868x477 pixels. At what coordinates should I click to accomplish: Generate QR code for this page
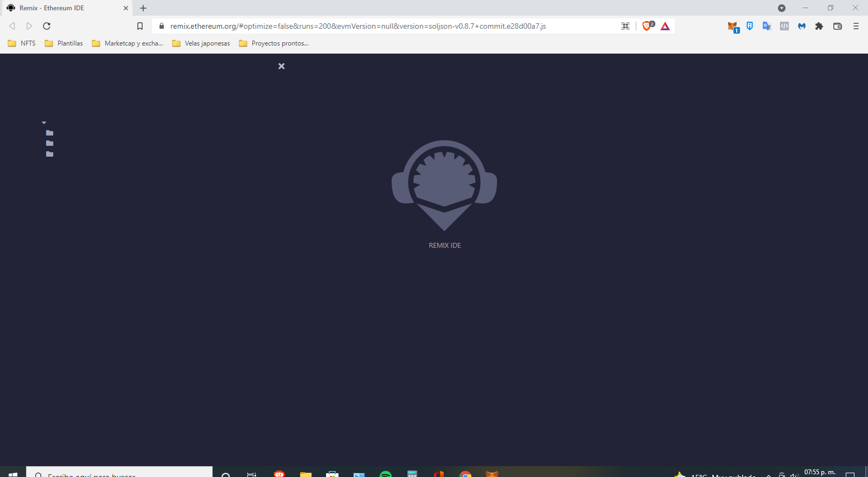[x=626, y=26]
